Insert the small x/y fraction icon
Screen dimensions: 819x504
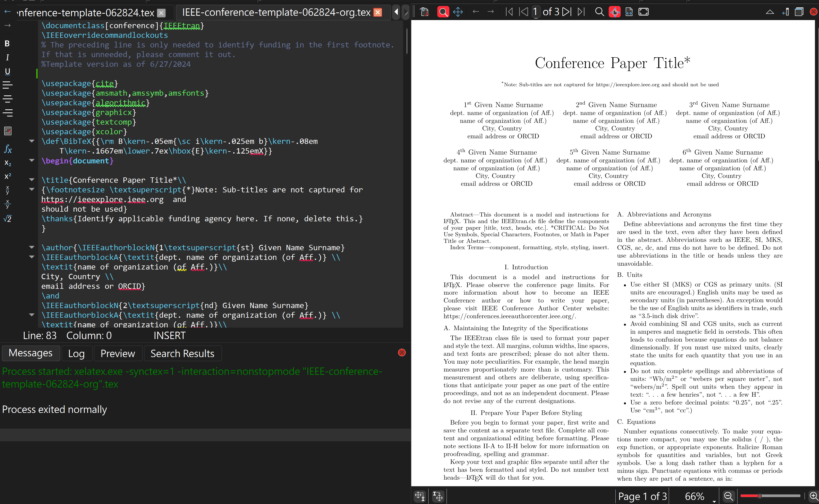click(7, 190)
